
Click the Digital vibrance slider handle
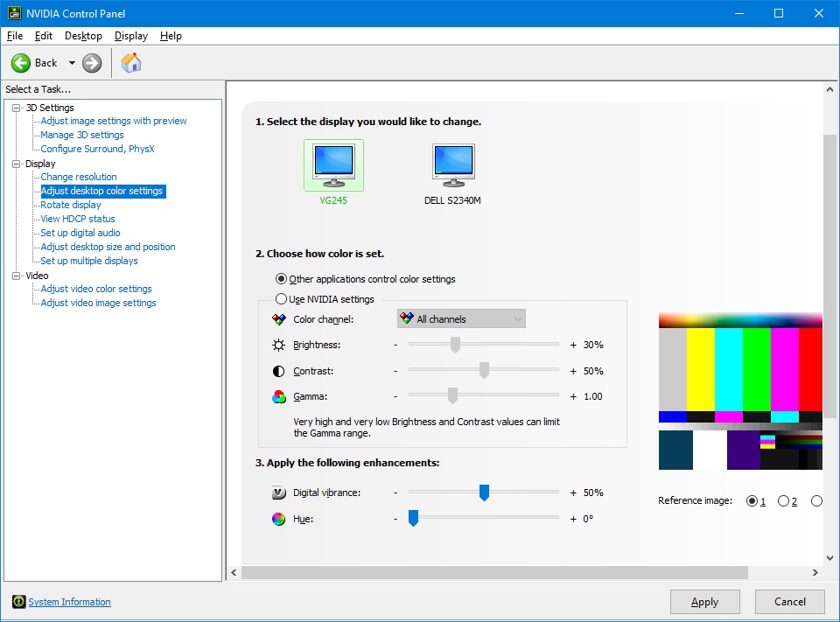click(484, 493)
